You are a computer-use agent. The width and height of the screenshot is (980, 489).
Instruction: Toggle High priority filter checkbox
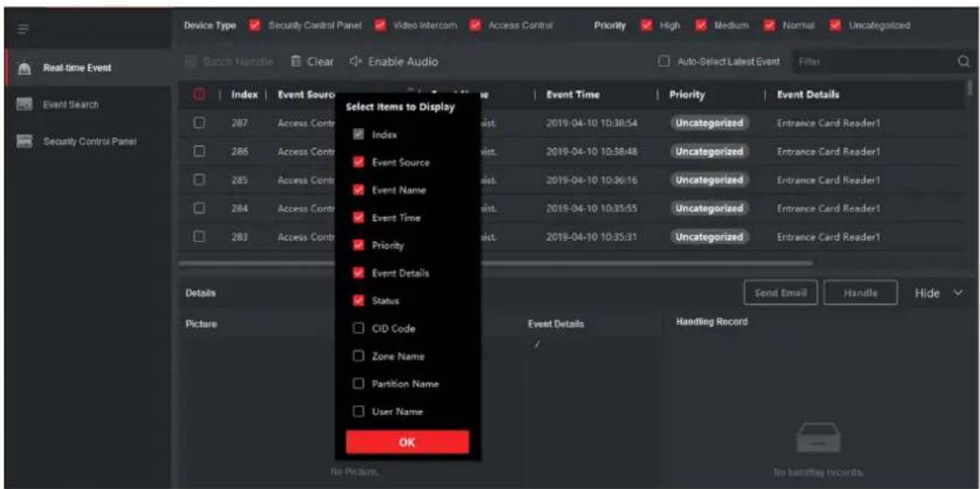[x=648, y=25]
